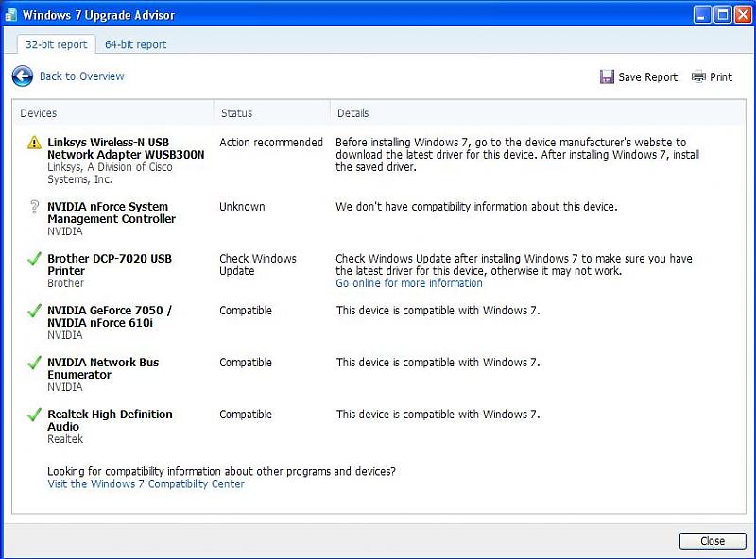Click the compatible details for NVIDIA Network Bus
This screenshot has height=559, width=756.
(438, 363)
